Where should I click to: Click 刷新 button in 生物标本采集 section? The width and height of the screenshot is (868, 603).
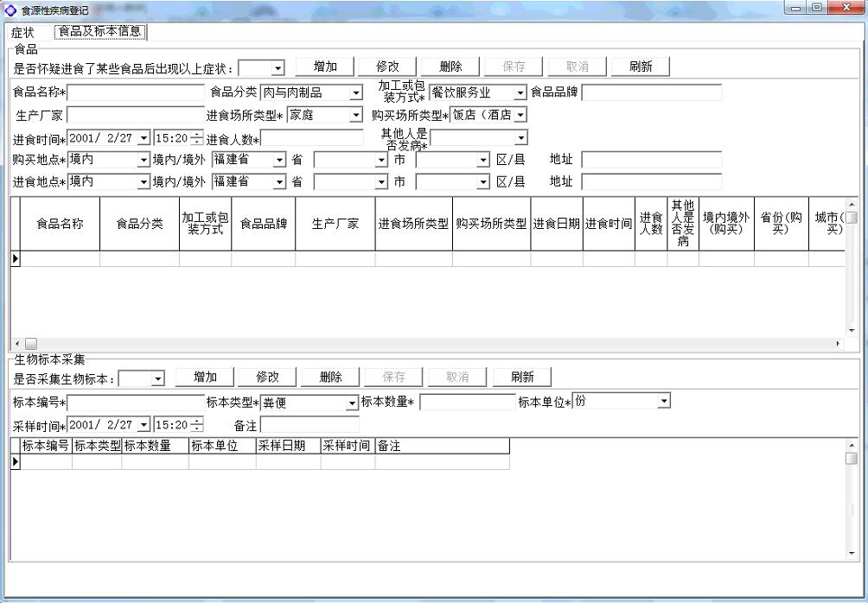tap(522, 377)
